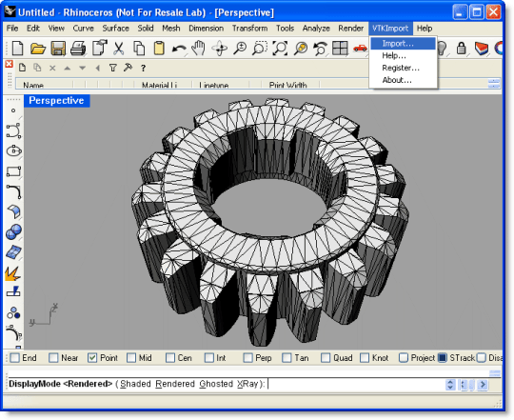Toggle the Project osnap checkbox

tap(404, 358)
